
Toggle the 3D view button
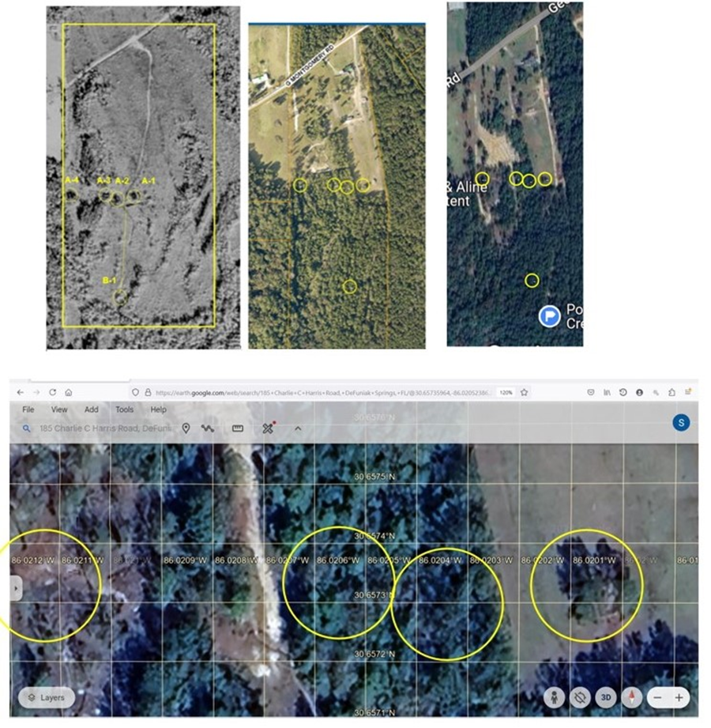pyautogui.click(x=605, y=698)
